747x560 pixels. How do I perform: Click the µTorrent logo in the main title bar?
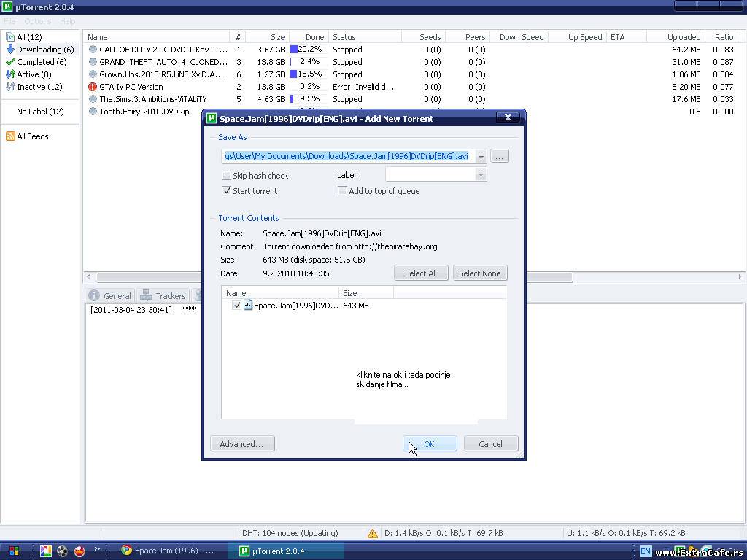click(7, 7)
